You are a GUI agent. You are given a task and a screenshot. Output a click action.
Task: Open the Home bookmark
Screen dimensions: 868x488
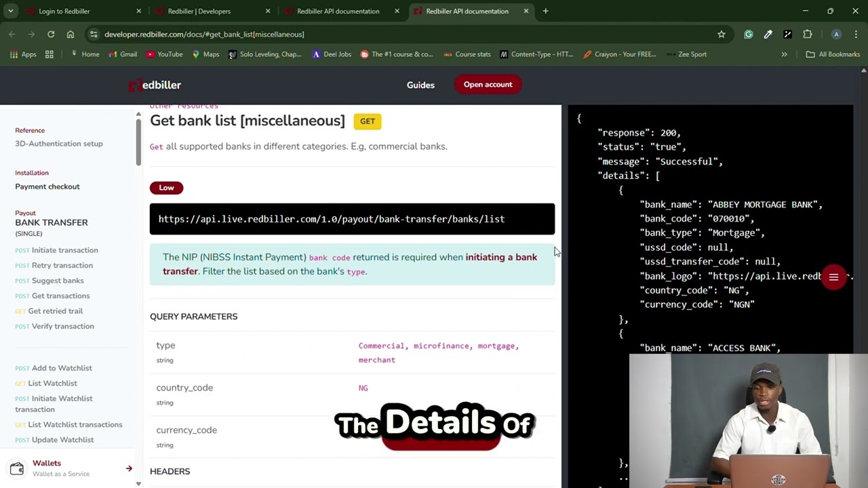(x=85, y=54)
